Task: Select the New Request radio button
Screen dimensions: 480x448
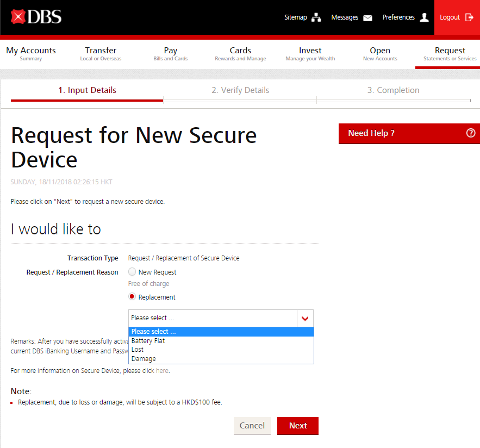Action: [132, 272]
